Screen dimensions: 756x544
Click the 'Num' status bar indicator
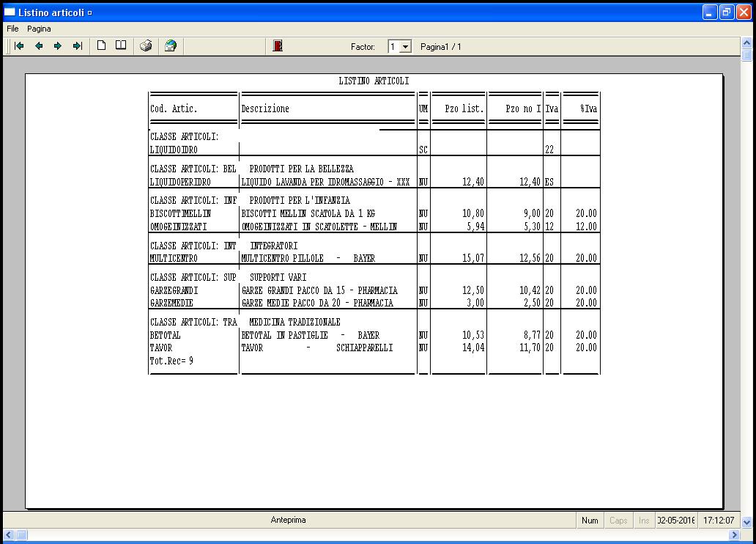pos(590,521)
